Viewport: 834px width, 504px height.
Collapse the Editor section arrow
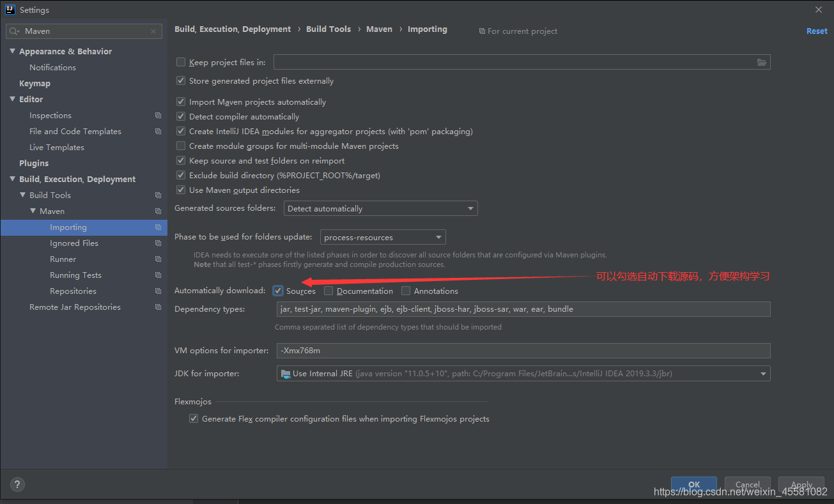(13, 99)
